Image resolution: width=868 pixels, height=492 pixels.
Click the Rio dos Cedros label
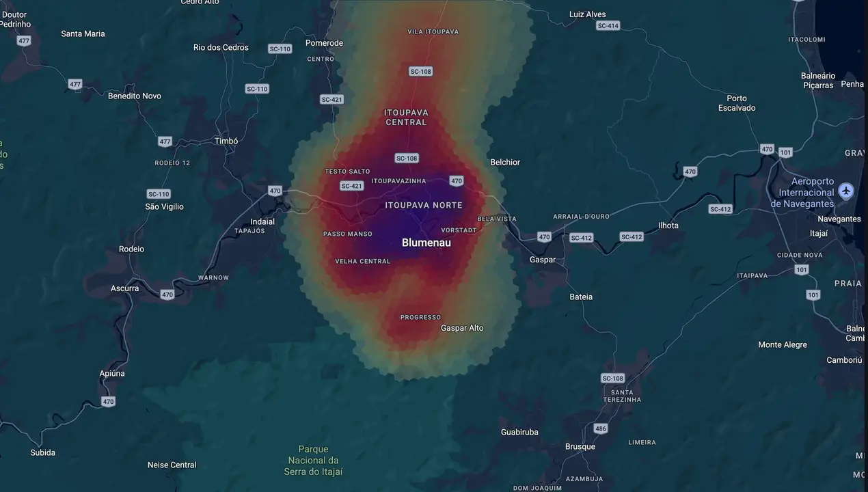[221, 47]
